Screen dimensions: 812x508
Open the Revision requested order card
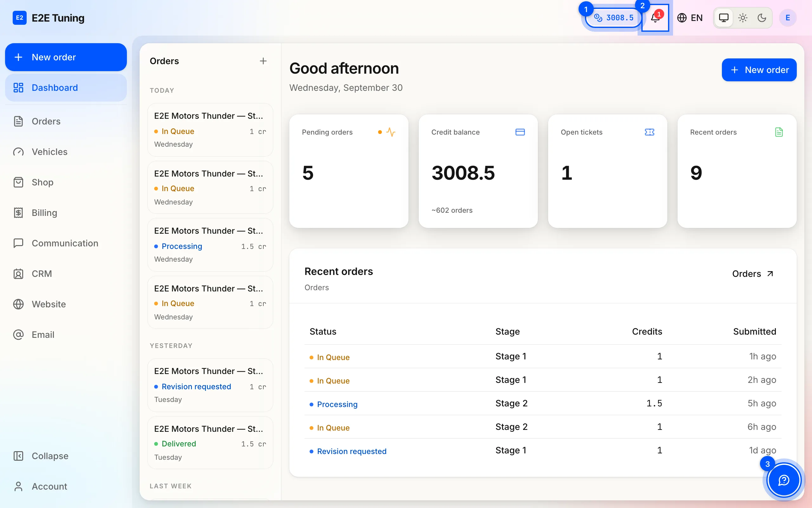point(210,385)
